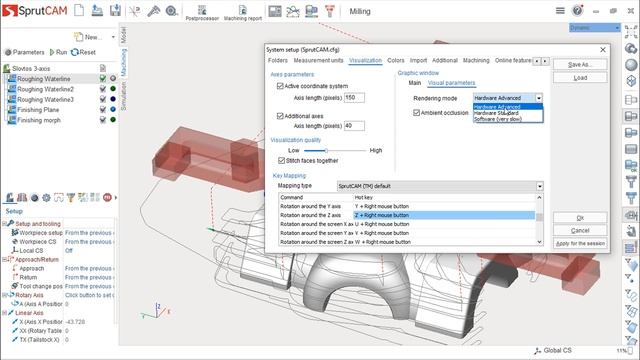Toggle checkbox for Finishing Plane operation
640x360 pixels.
103,109
